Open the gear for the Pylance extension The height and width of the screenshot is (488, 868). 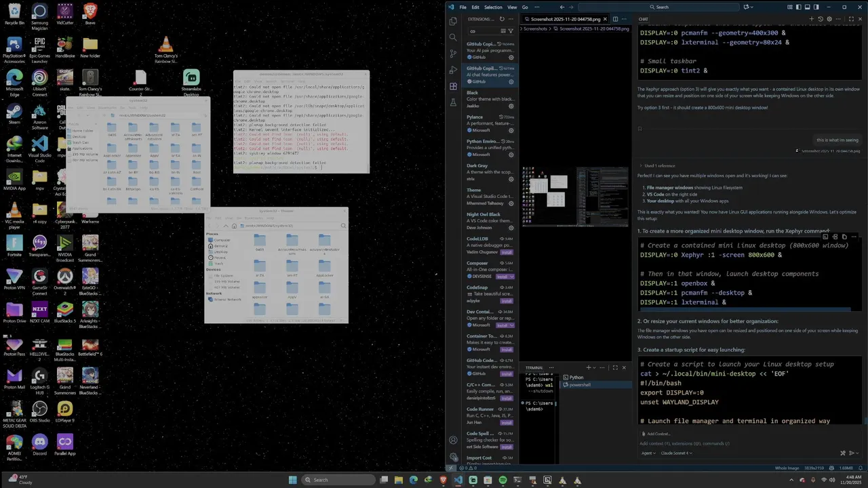click(511, 130)
